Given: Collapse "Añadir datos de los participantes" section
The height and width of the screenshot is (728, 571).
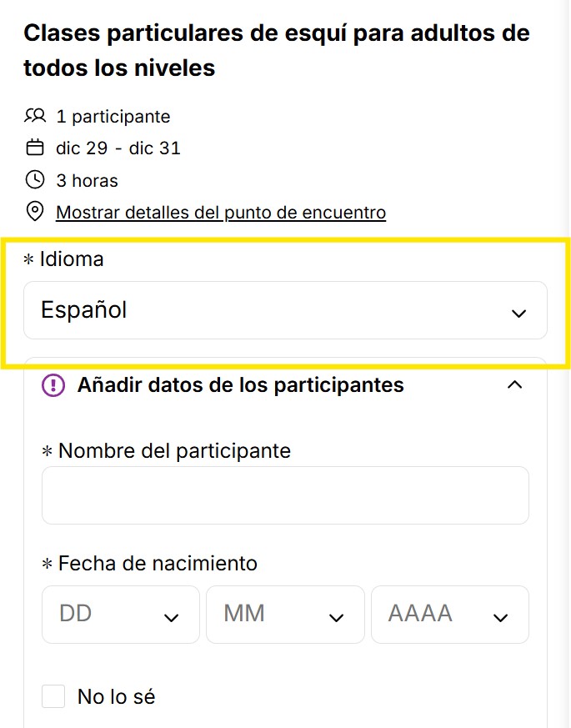Looking at the screenshot, I should point(515,385).
